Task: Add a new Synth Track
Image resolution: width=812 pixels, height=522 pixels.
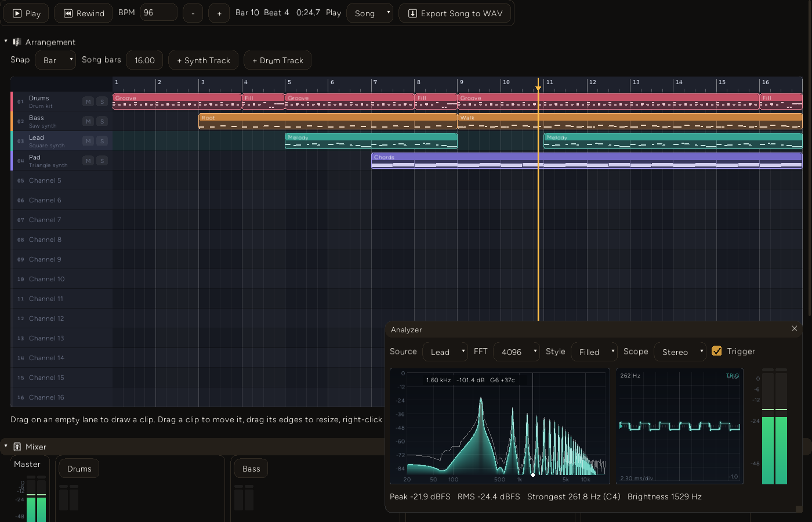Action: click(x=204, y=60)
